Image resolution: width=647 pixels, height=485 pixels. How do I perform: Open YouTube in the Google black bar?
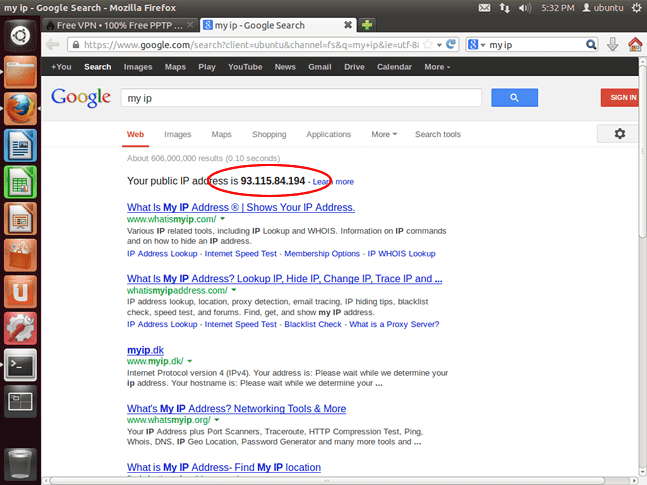coord(245,67)
